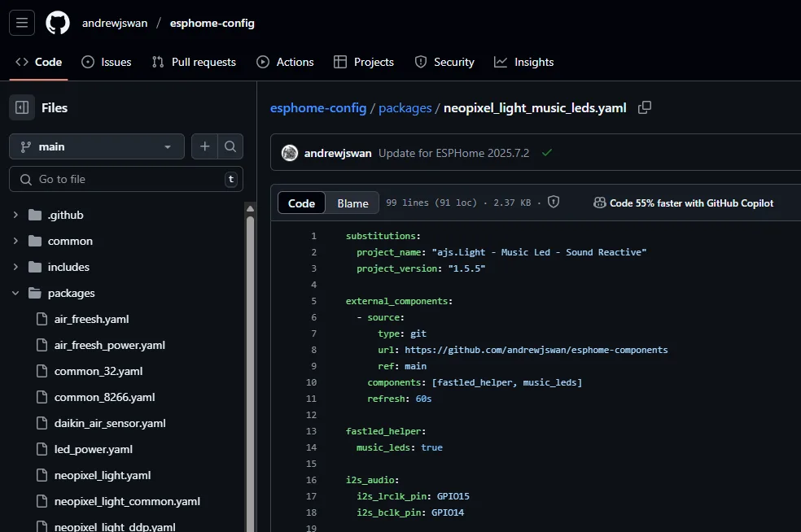Switch to Blame view
The width and height of the screenshot is (801, 532).
pyautogui.click(x=352, y=203)
